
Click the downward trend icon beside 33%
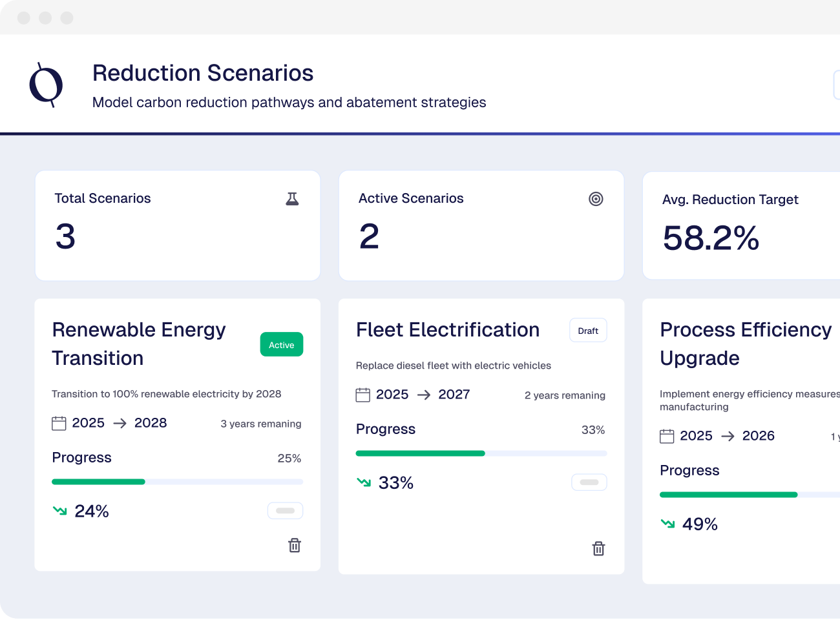[364, 482]
